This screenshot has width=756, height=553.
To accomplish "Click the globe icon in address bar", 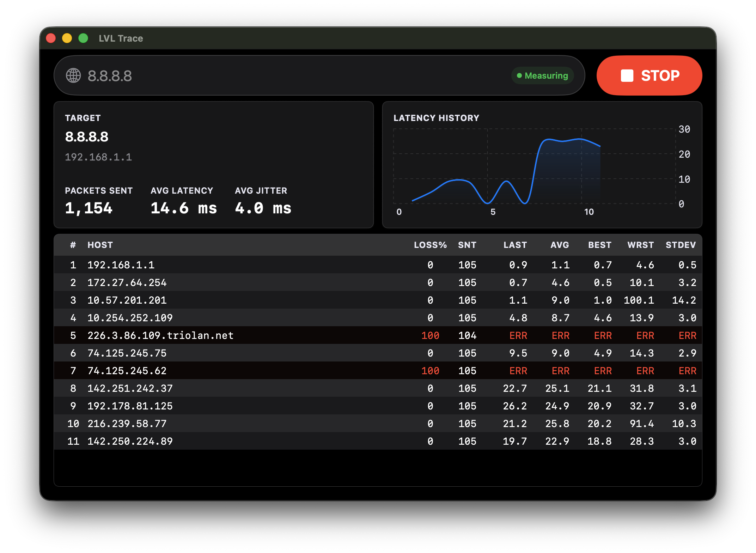I will tap(73, 75).
